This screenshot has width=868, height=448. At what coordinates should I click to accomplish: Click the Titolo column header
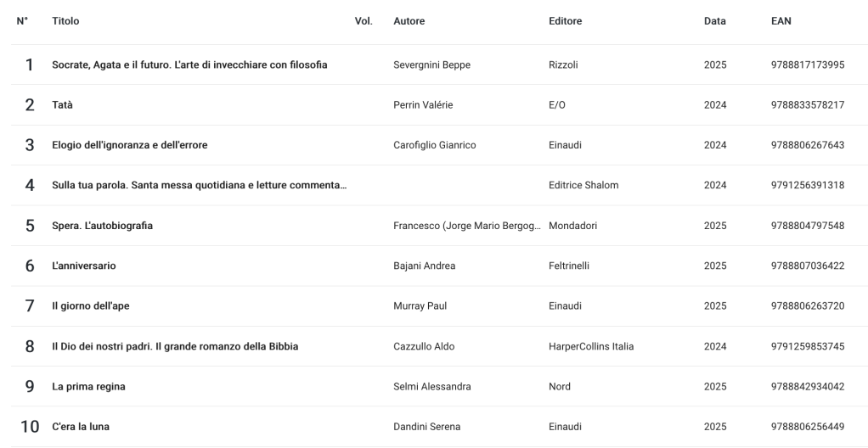coord(65,21)
